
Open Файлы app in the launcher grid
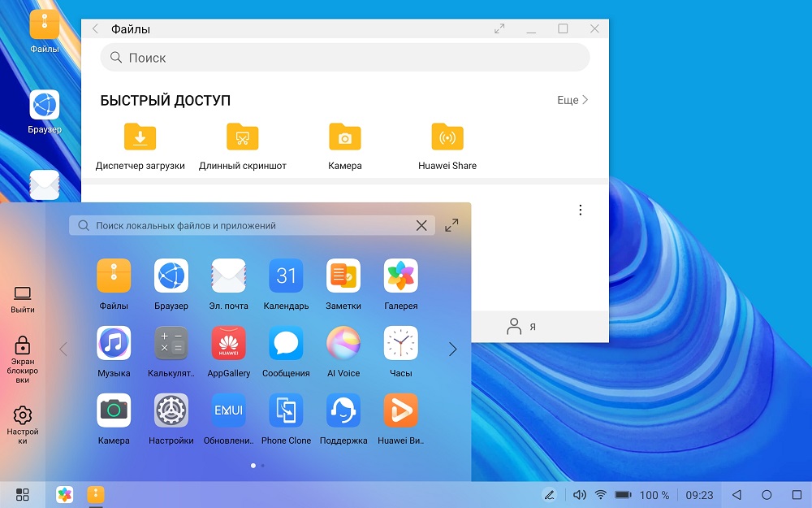[x=114, y=276]
